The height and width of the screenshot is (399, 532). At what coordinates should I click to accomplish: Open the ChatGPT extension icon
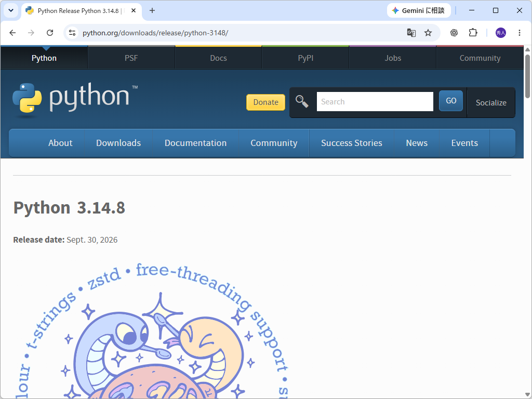coord(454,33)
